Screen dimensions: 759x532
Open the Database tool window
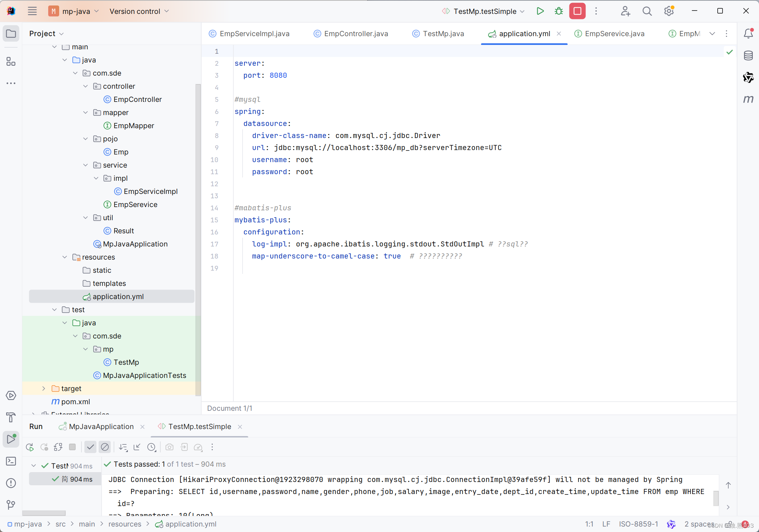click(748, 56)
